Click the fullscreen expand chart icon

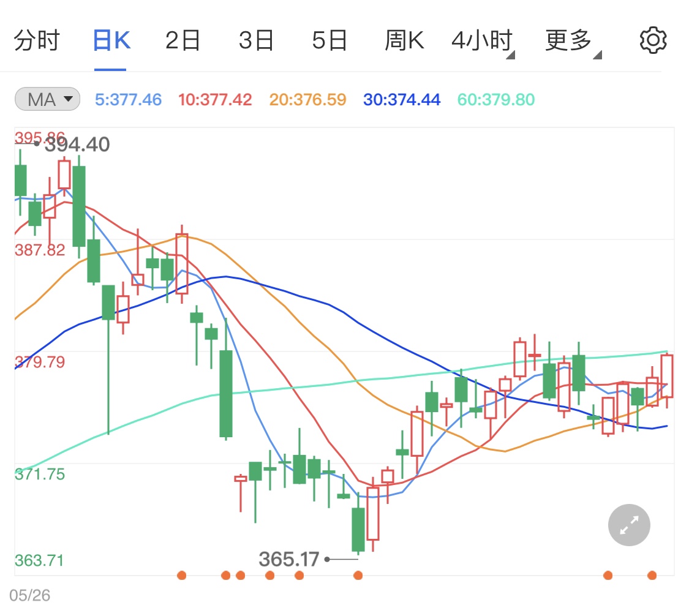pos(628,525)
